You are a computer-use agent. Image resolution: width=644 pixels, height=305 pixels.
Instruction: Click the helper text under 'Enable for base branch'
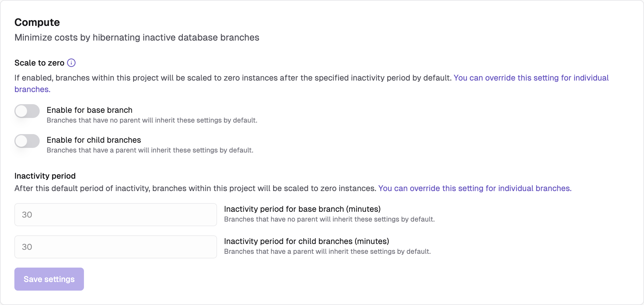click(x=152, y=120)
